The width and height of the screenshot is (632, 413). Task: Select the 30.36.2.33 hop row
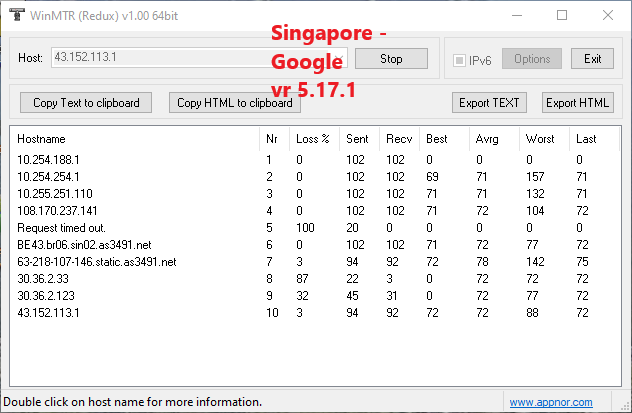(x=315, y=279)
